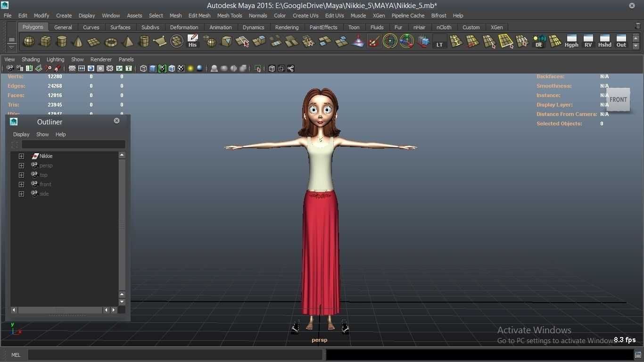644x362 pixels.
Task: Click the shelf scroll-down arrow at right
Action: click(x=636, y=46)
